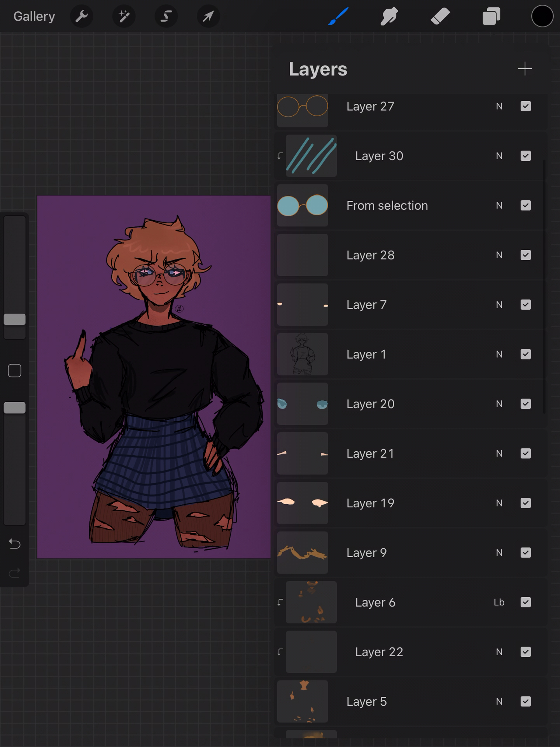Open blend mode N for Layer 27
This screenshot has height=747, width=560.
tap(499, 106)
